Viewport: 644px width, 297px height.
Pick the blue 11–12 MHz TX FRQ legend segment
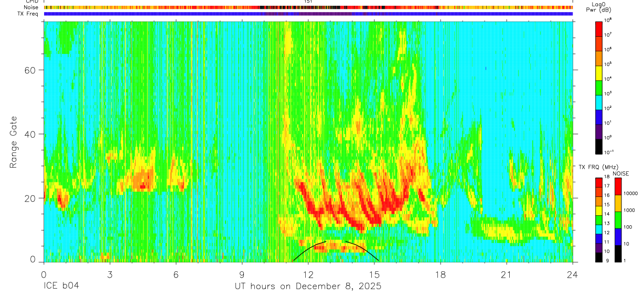pos(598,238)
